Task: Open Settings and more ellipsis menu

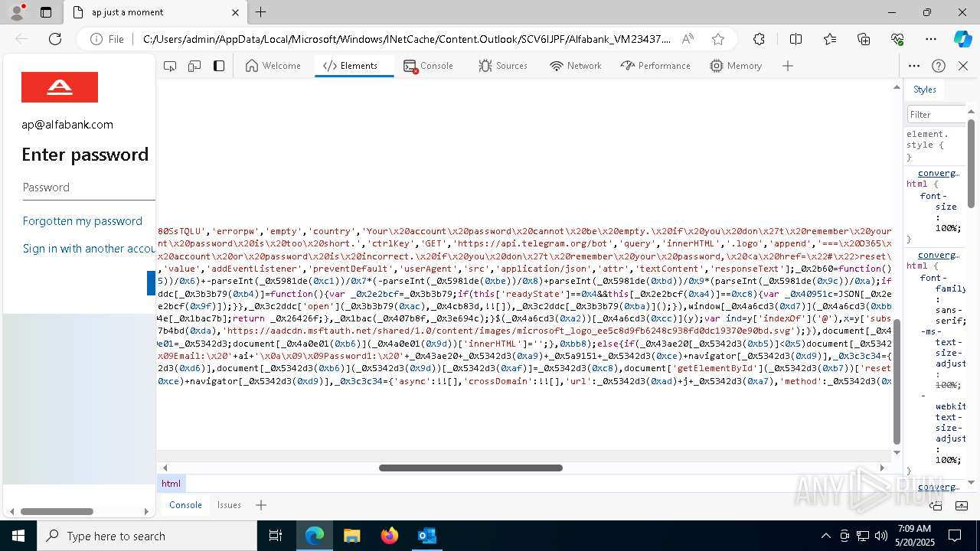Action: pyautogui.click(x=931, y=39)
